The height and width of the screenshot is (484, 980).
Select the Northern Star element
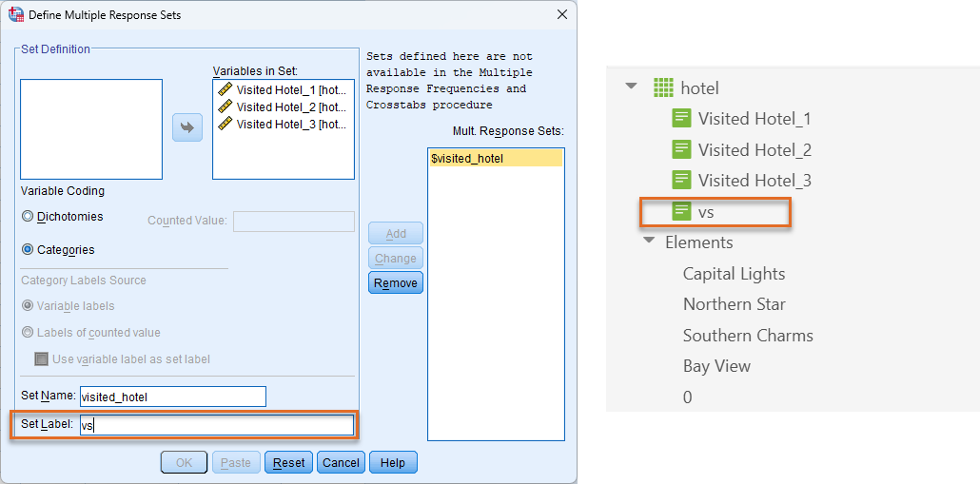(x=734, y=304)
